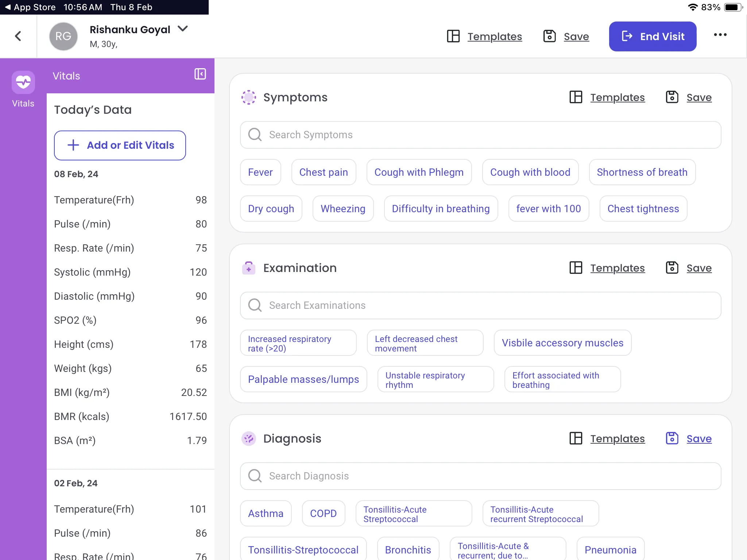Select the Vitals sidebar heart icon
This screenshot has width=747, height=560.
23,82
